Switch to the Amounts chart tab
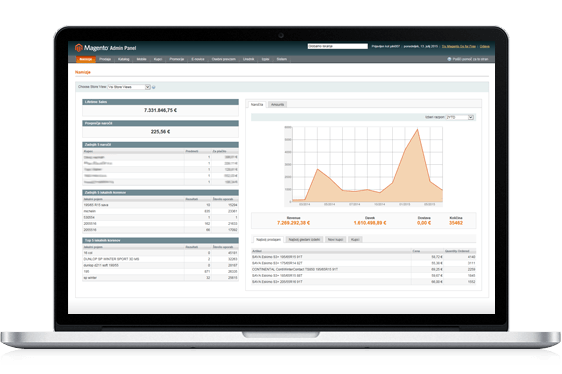The width and height of the screenshot is (562, 374). 277,105
